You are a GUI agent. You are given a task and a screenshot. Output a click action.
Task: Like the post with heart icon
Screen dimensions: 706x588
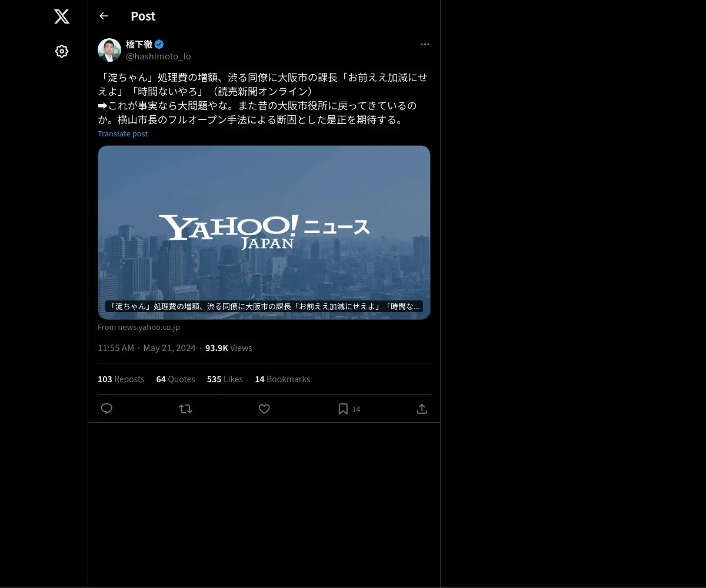[264, 409]
